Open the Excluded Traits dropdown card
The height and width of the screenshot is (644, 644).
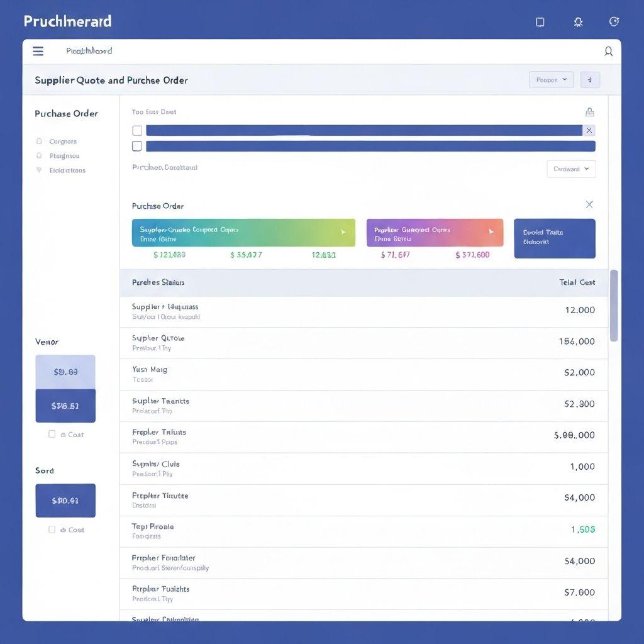click(x=554, y=238)
